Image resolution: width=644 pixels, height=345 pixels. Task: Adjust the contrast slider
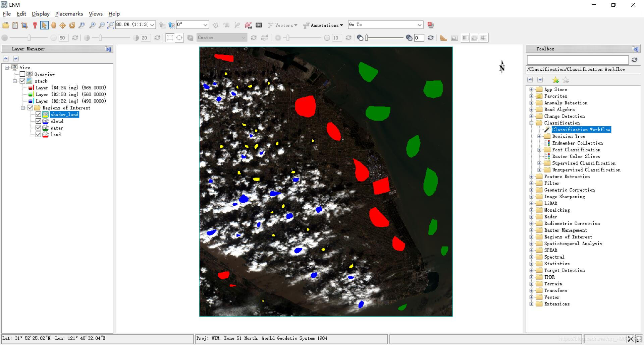[x=100, y=38]
